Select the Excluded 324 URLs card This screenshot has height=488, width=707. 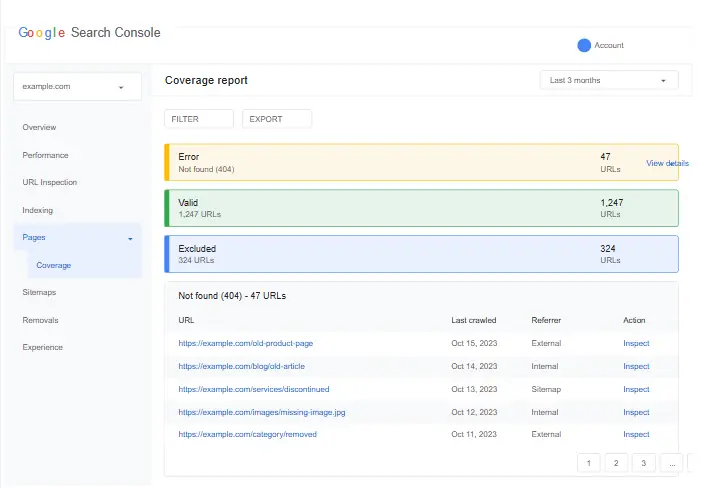click(x=422, y=254)
